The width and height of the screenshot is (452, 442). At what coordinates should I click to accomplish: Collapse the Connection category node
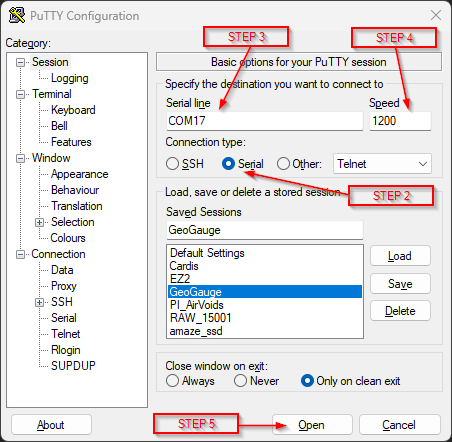(21, 255)
